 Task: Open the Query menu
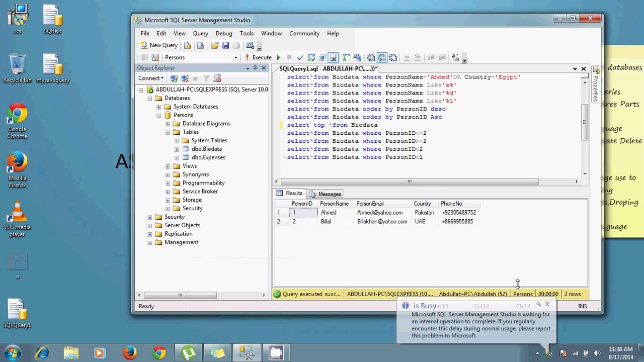(x=201, y=33)
